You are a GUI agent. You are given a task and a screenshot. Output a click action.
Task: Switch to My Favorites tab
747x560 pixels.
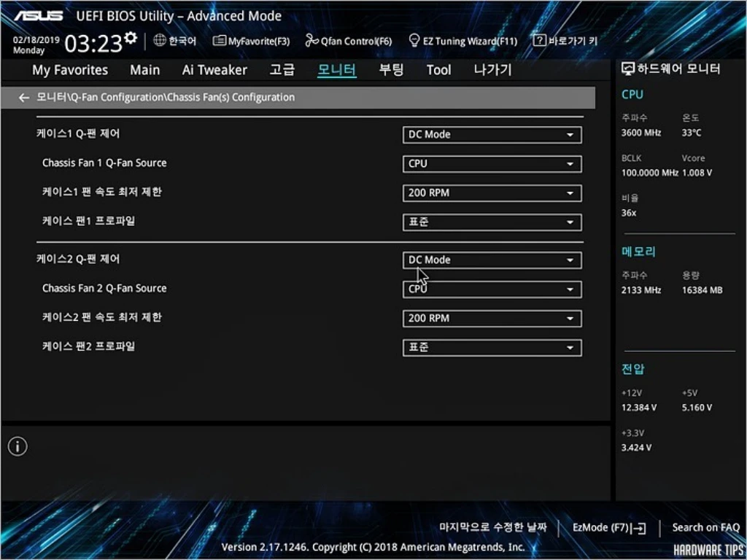70,71
